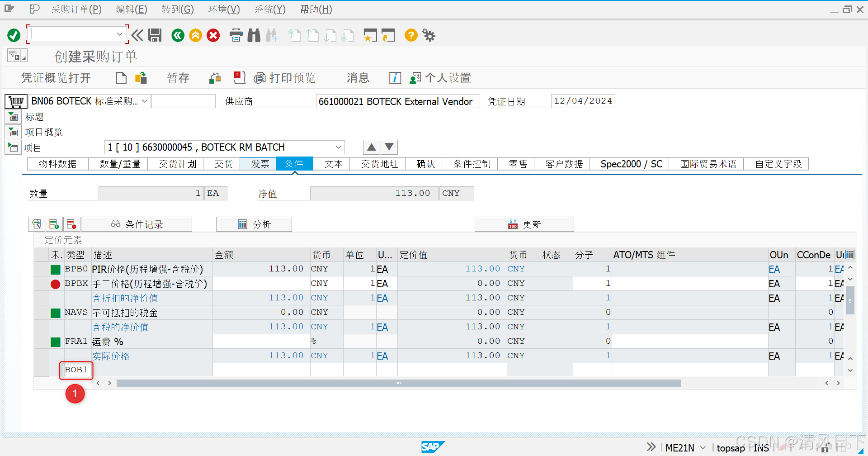Image resolution: width=868 pixels, height=456 pixels.
Task: Click the previous item up triangle
Action: coord(371,147)
